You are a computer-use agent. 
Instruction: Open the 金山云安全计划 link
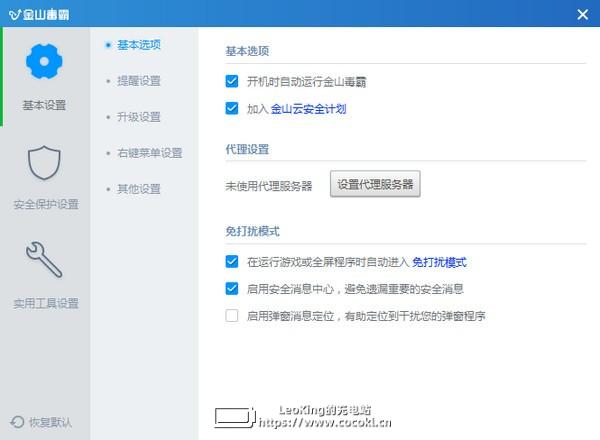308,109
